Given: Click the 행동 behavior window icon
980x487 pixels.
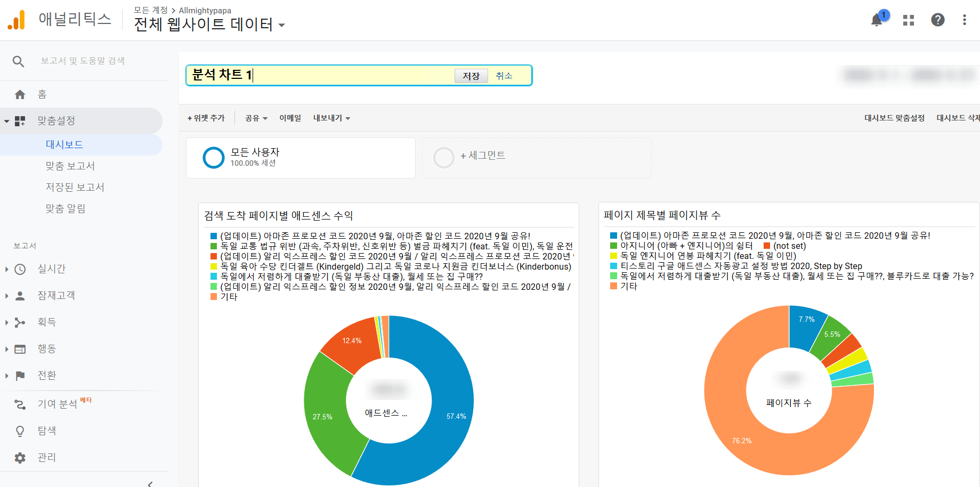Looking at the screenshot, I should point(20,349).
